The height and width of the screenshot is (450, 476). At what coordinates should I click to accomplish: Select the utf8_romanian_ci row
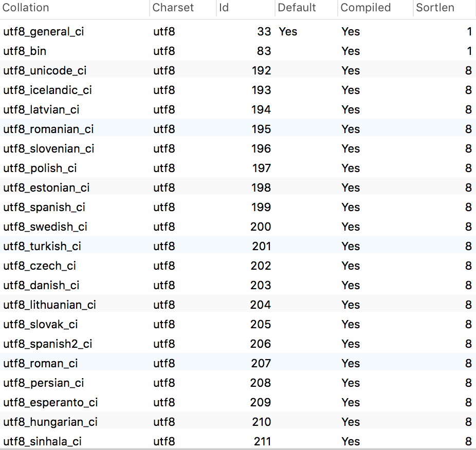click(238, 129)
